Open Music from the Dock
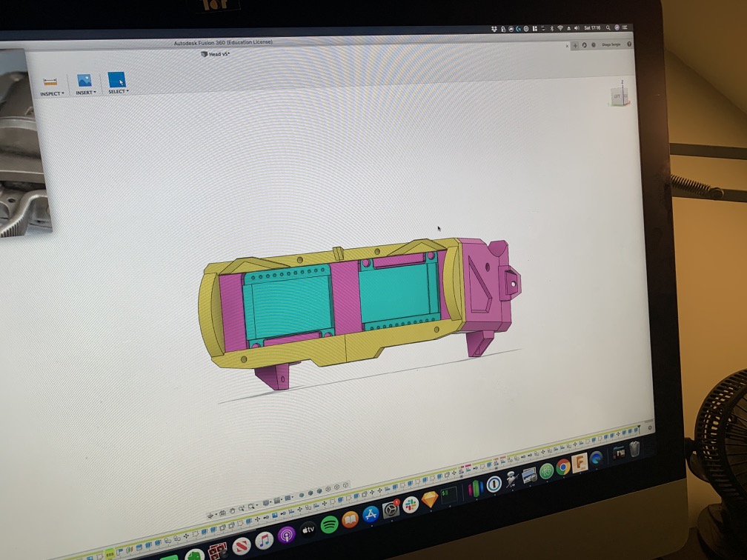 click(264, 541)
